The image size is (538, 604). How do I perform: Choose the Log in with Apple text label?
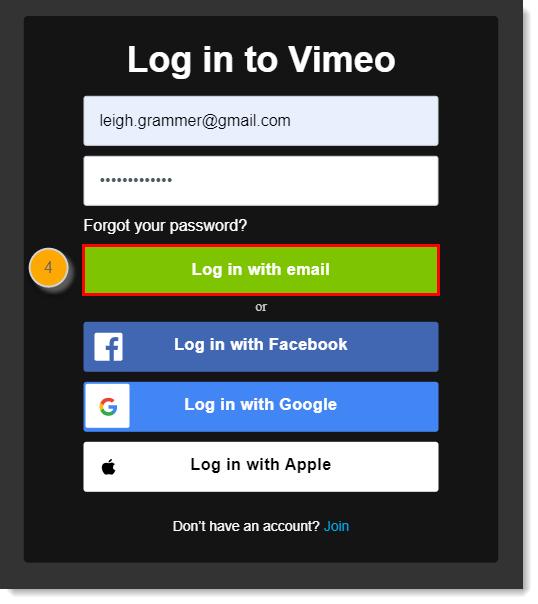(x=261, y=465)
